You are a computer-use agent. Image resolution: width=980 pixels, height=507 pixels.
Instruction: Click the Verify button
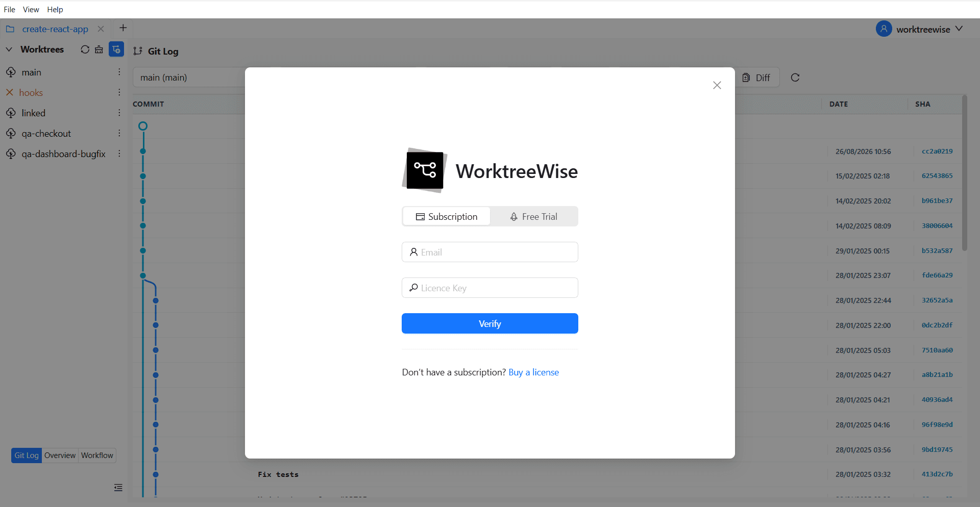[x=489, y=323]
